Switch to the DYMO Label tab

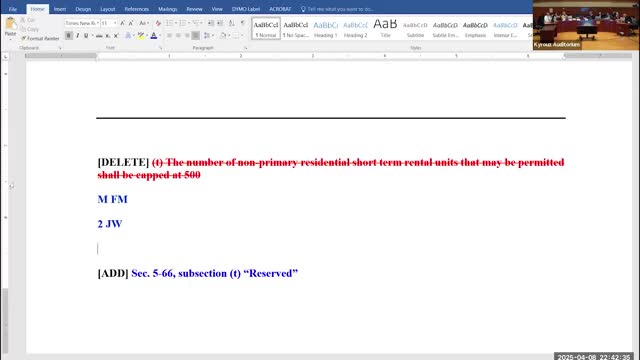[x=246, y=9]
